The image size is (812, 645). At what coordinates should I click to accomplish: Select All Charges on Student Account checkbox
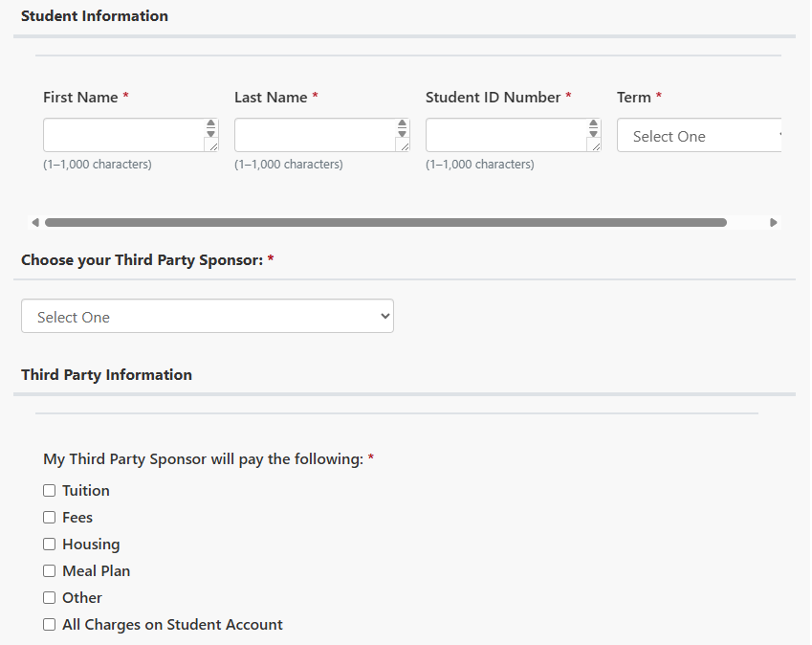point(49,624)
